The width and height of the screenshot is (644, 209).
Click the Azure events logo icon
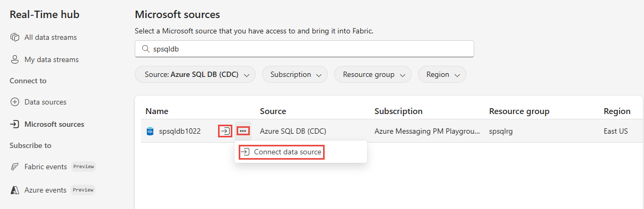(x=15, y=190)
